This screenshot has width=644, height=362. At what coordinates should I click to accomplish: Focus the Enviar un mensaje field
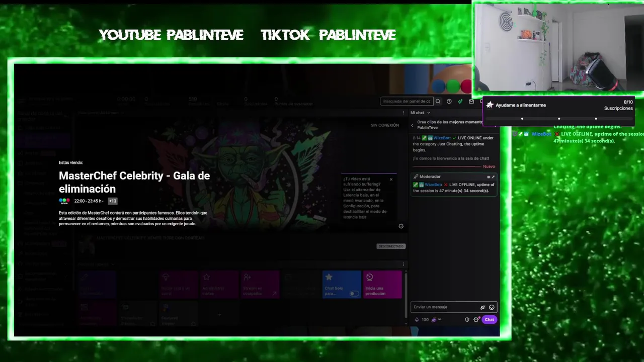(x=454, y=307)
